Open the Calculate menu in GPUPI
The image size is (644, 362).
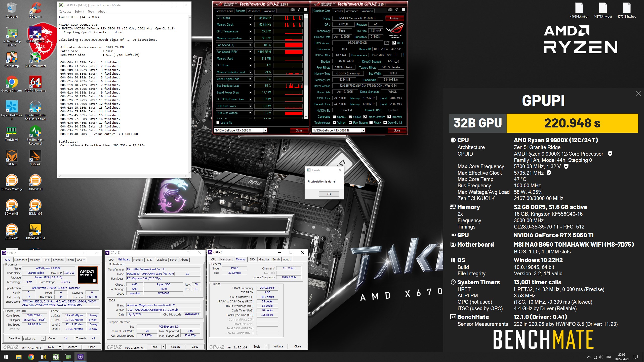point(65,12)
